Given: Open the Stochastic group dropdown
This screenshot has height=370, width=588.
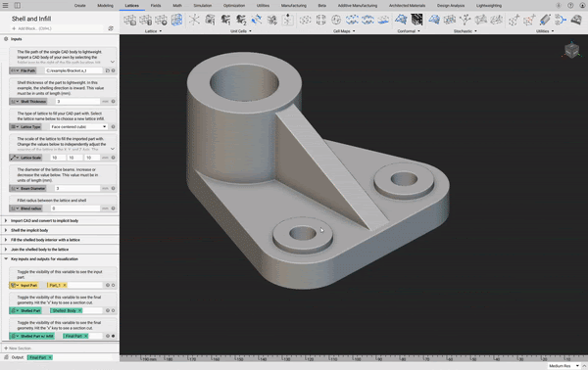Looking at the screenshot, I should coord(476,31).
